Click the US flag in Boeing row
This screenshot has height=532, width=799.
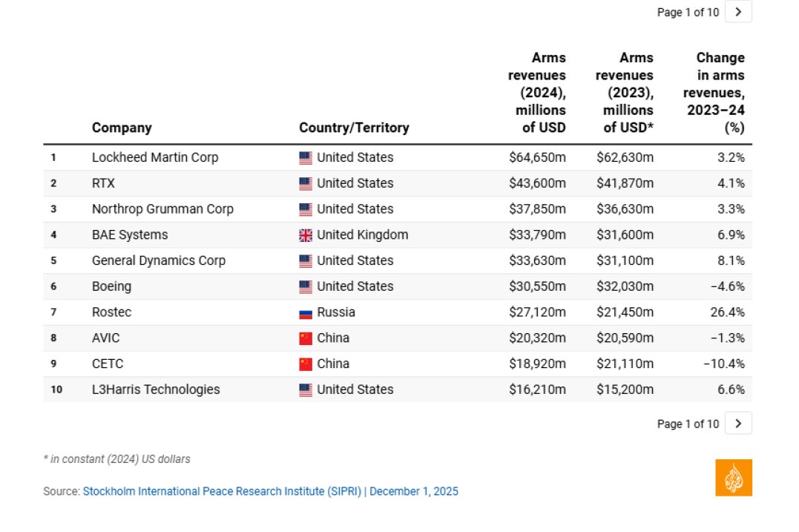pyautogui.click(x=305, y=286)
